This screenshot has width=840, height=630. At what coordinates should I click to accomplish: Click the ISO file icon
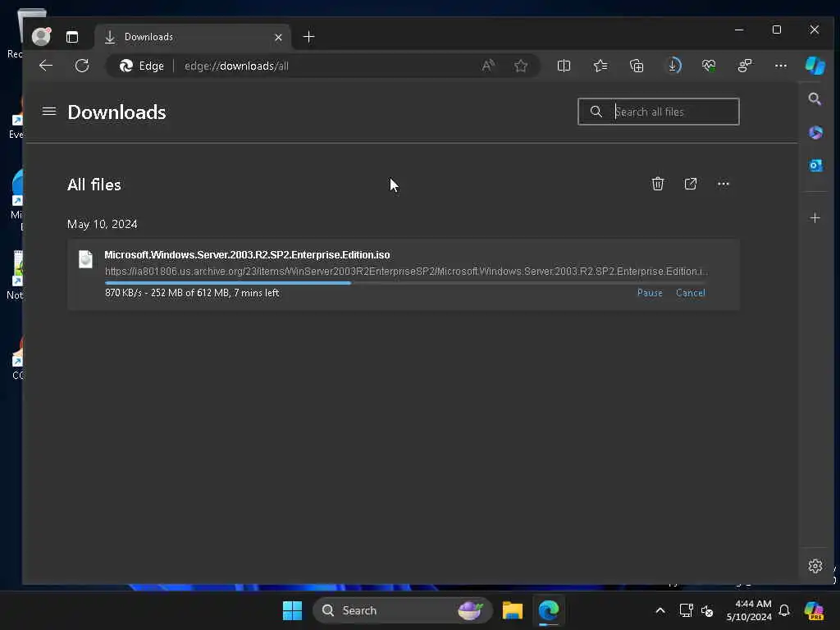(x=85, y=259)
